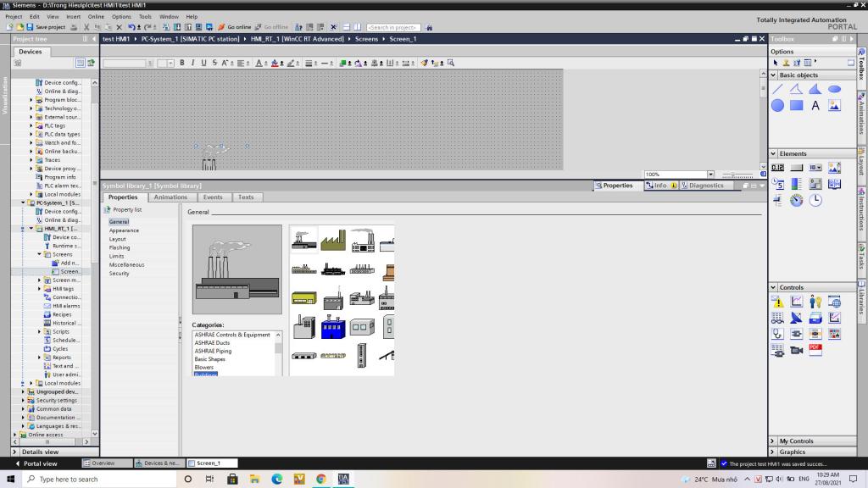Select the yellow building symbol thumbnail
This screenshot has height=488, width=868.
click(x=304, y=298)
